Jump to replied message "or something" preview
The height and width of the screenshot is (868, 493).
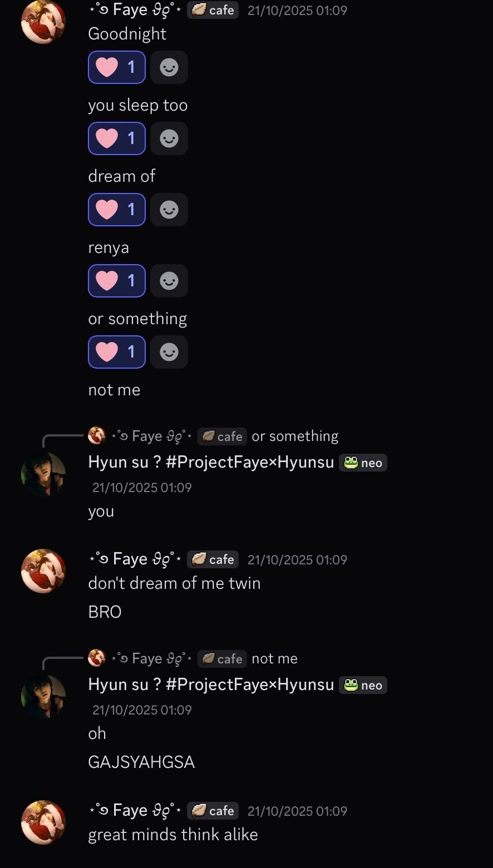point(295,437)
